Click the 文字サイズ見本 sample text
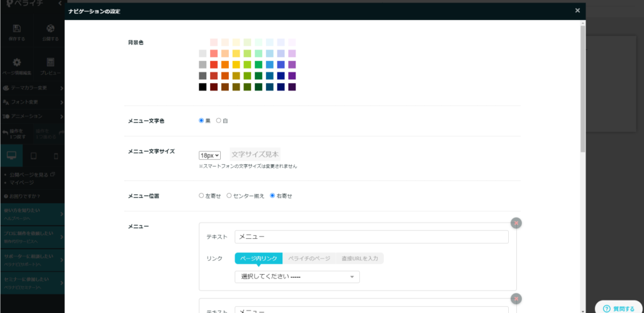Viewport: 644px width, 313px height. [x=255, y=154]
